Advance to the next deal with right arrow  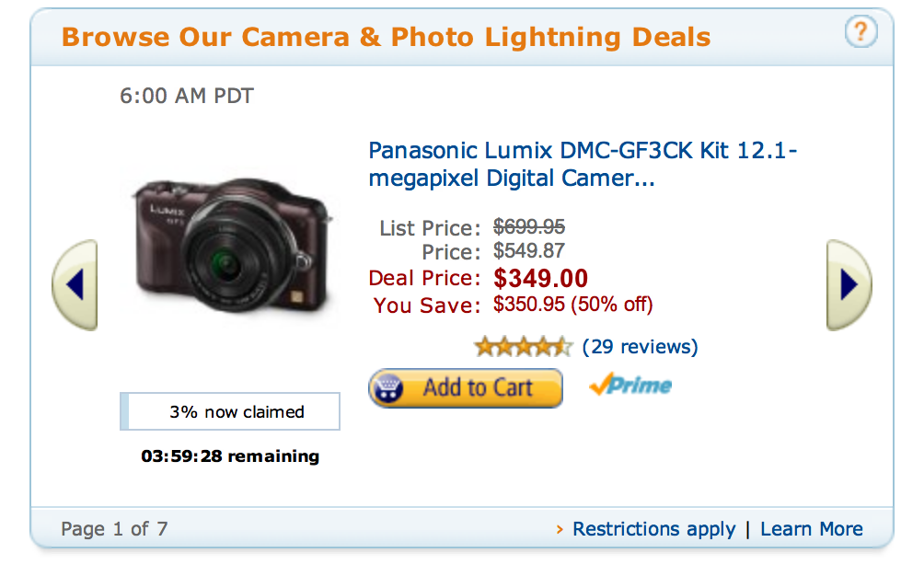click(x=848, y=285)
